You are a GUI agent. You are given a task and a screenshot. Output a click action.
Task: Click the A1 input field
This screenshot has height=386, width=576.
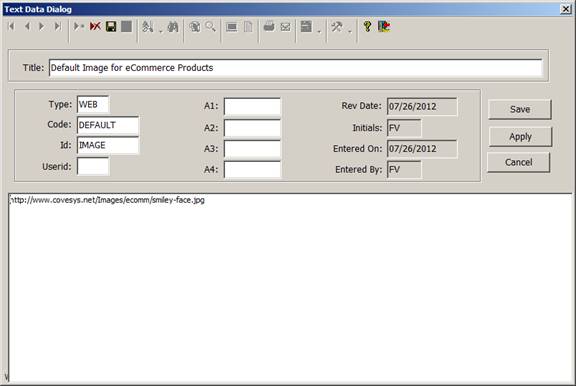(252, 107)
